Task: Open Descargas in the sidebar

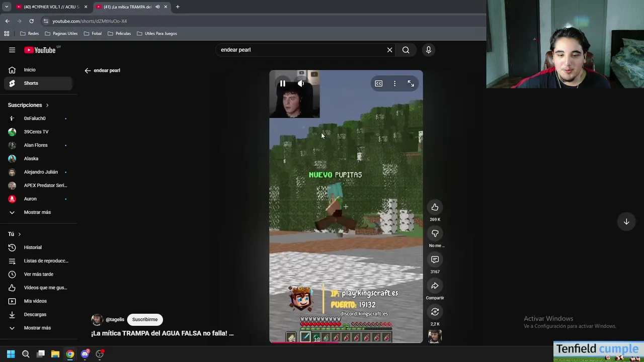Action: [x=39, y=314]
